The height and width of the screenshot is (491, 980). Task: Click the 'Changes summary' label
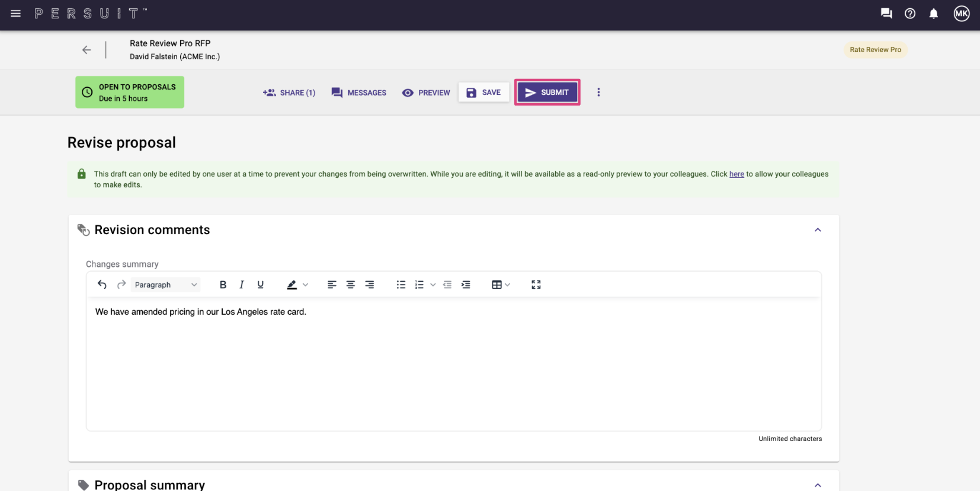[x=122, y=264]
